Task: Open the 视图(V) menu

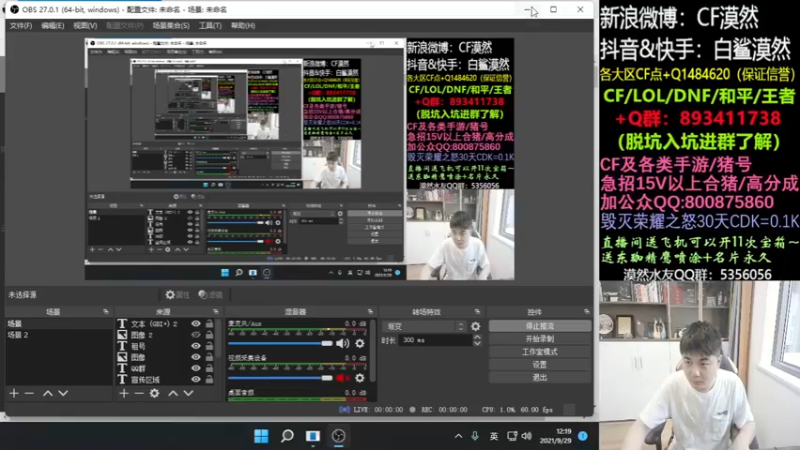Action: click(85, 26)
